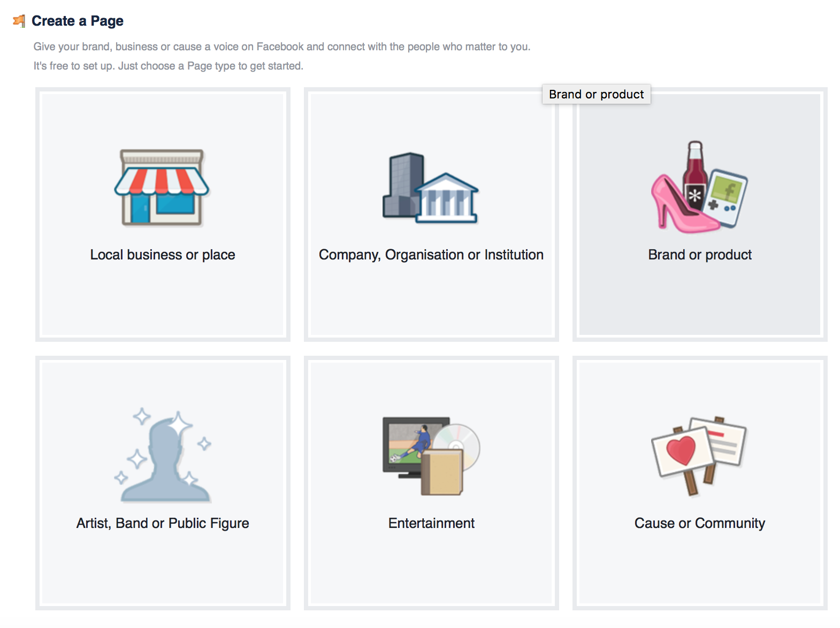
Task: Select the TV and CD entertainment icon
Action: [x=431, y=456]
